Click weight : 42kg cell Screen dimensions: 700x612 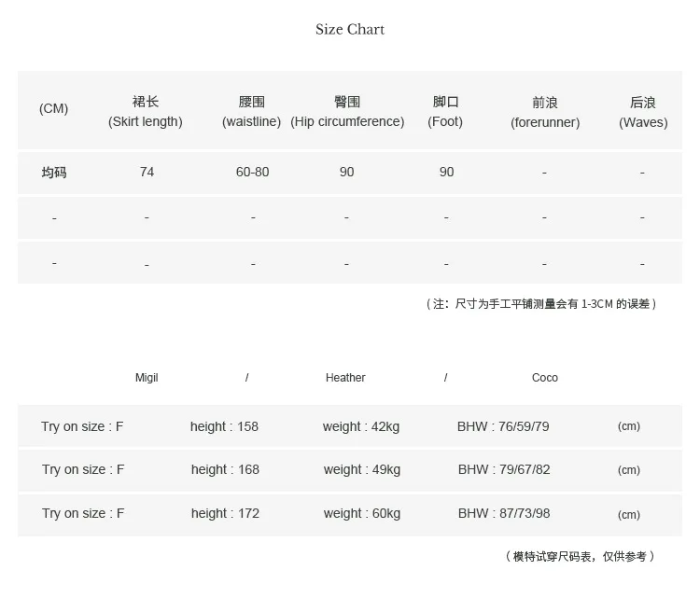360,426
